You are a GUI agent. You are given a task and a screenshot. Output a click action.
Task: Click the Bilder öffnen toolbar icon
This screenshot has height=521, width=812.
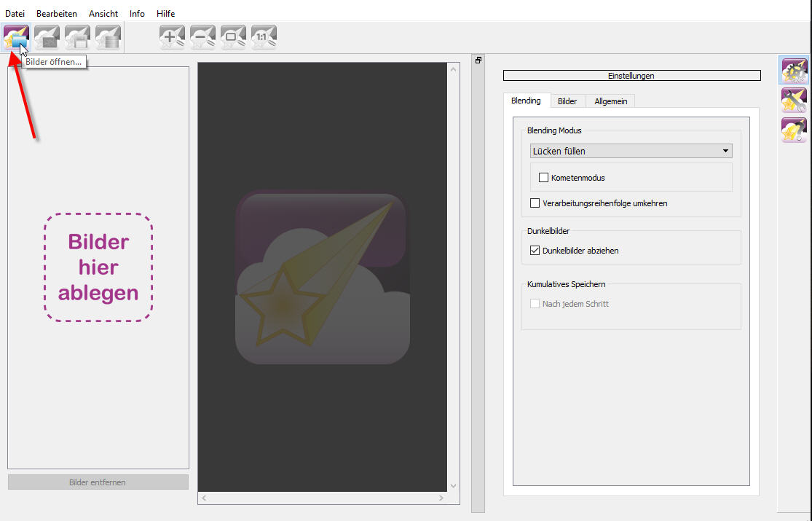[16, 37]
